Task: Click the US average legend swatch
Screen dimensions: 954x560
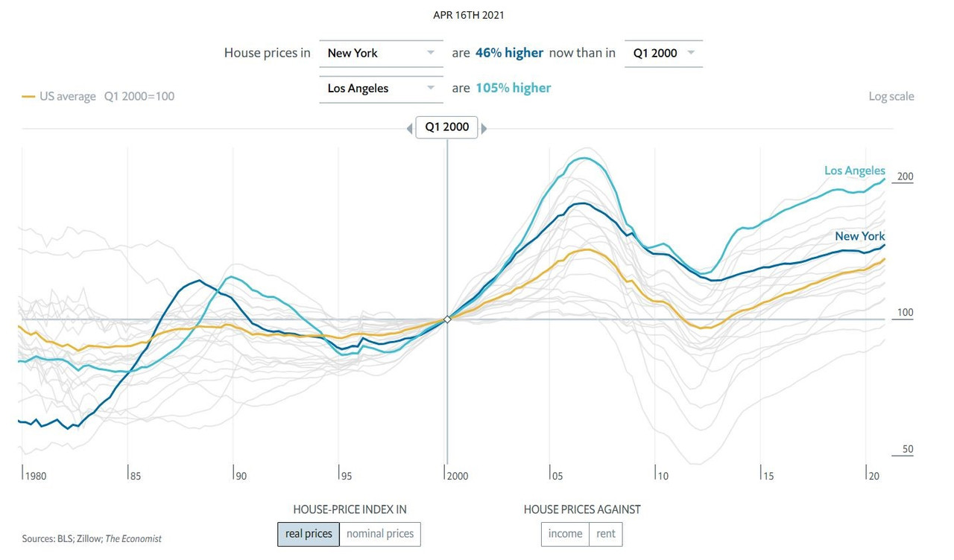Action: click(28, 97)
